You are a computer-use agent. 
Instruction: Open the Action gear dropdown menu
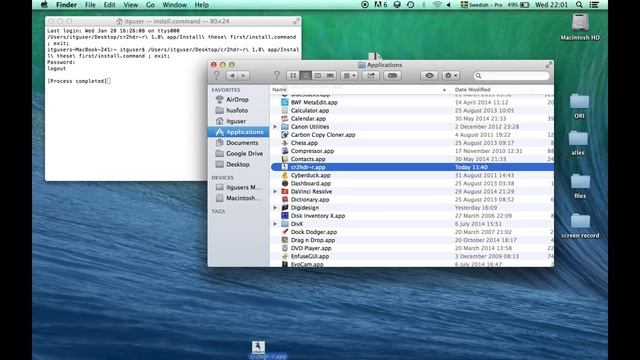coord(451,76)
